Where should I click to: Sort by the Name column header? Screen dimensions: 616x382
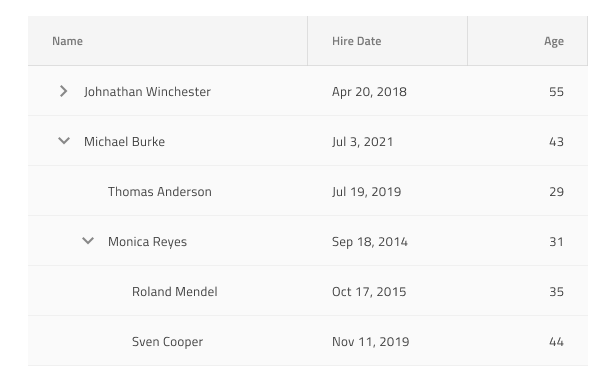[x=168, y=41]
